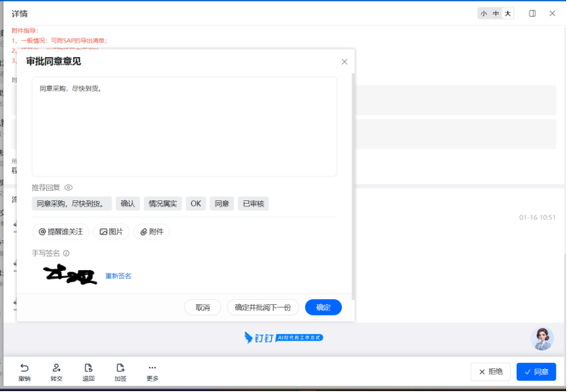567x392 pixels.
Task: Click the 重新签名 re-sign link
Action: [119, 276]
